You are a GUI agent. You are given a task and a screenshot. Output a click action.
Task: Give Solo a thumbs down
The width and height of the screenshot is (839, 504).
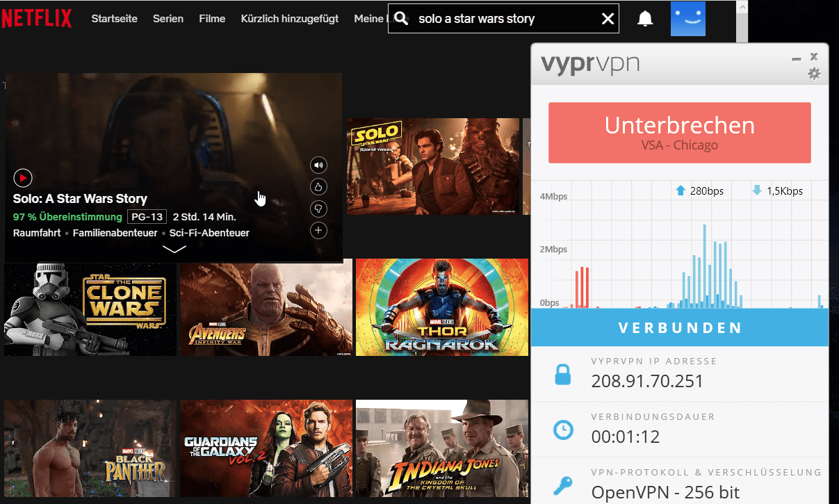318,209
